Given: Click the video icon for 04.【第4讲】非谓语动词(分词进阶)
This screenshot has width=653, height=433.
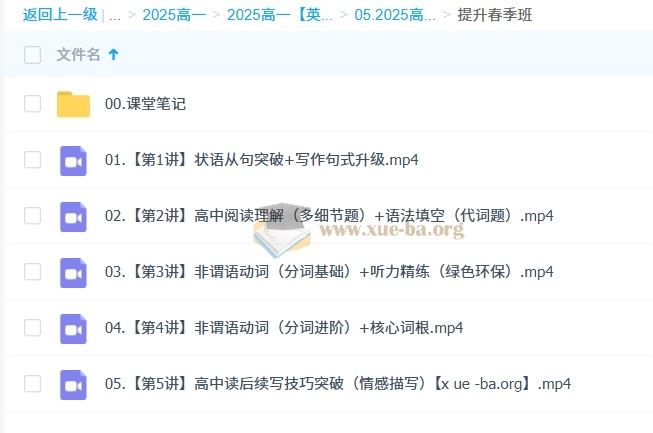Looking at the screenshot, I should (73, 328).
